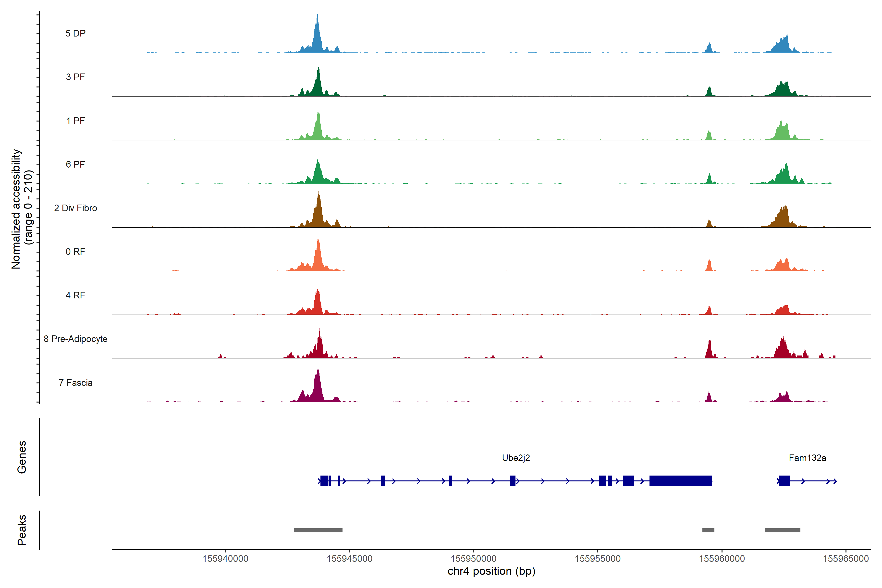The height and width of the screenshot is (588, 882).
Task: Click the rightmost gray peak bar
Action: coord(782,530)
